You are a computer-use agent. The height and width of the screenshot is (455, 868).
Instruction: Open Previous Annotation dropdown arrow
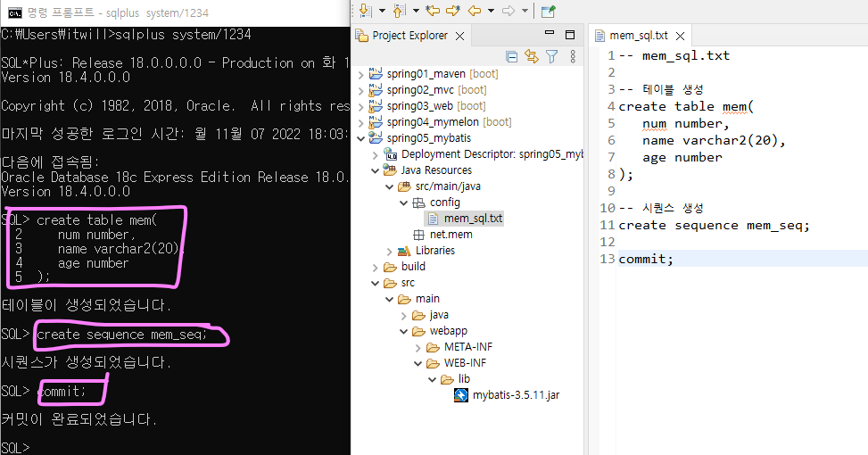pyautogui.click(x=416, y=11)
